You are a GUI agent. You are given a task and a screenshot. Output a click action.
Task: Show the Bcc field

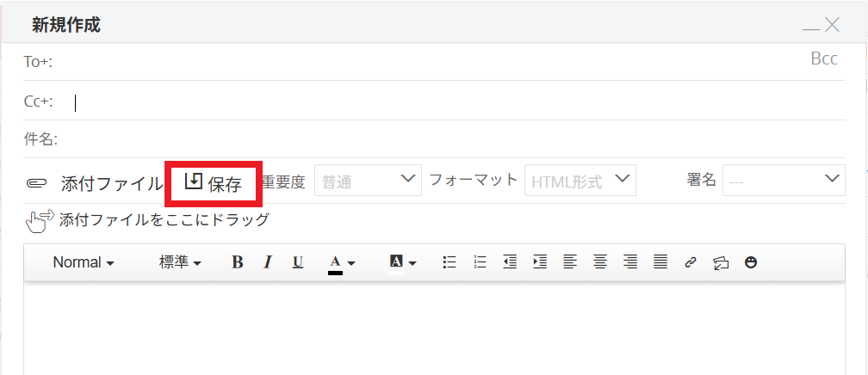coord(824,58)
